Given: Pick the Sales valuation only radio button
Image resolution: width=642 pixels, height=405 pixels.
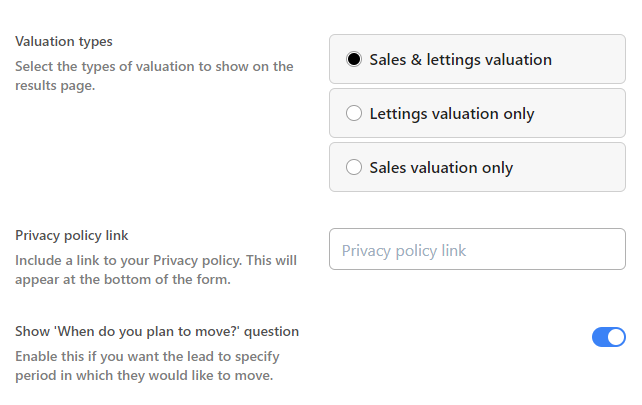Looking at the screenshot, I should tap(353, 168).
